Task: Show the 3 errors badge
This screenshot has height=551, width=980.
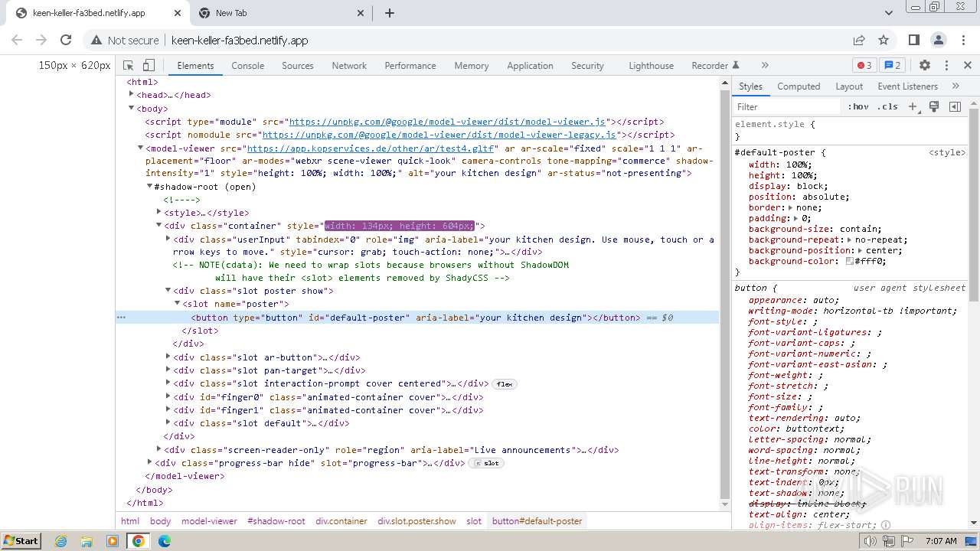Action: tap(864, 66)
